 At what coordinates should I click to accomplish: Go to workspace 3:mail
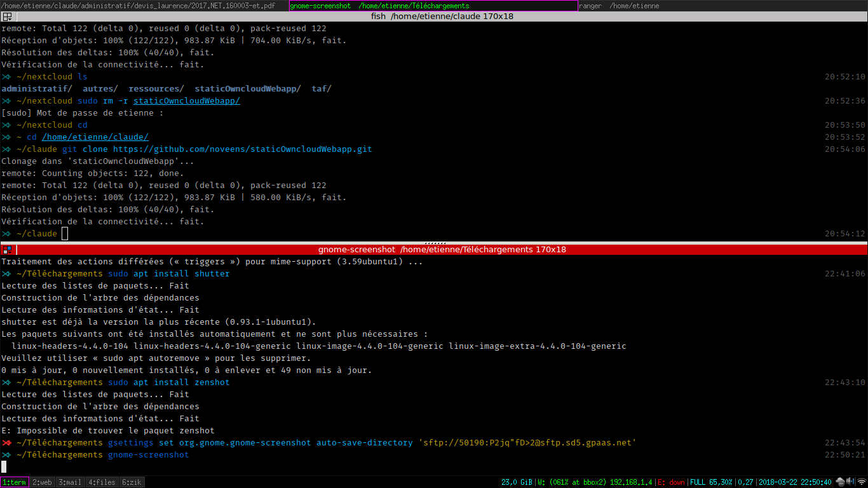click(x=70, y=482)
